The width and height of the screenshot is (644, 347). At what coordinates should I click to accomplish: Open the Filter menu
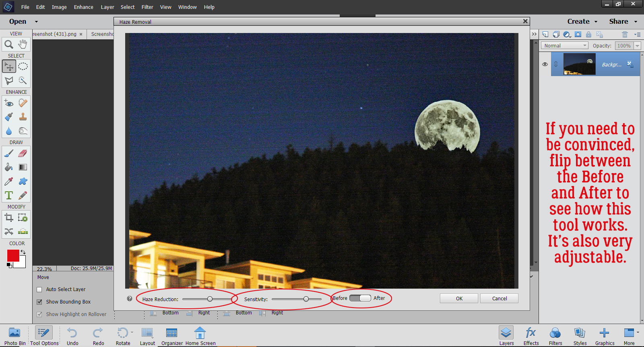pos(147,7)
